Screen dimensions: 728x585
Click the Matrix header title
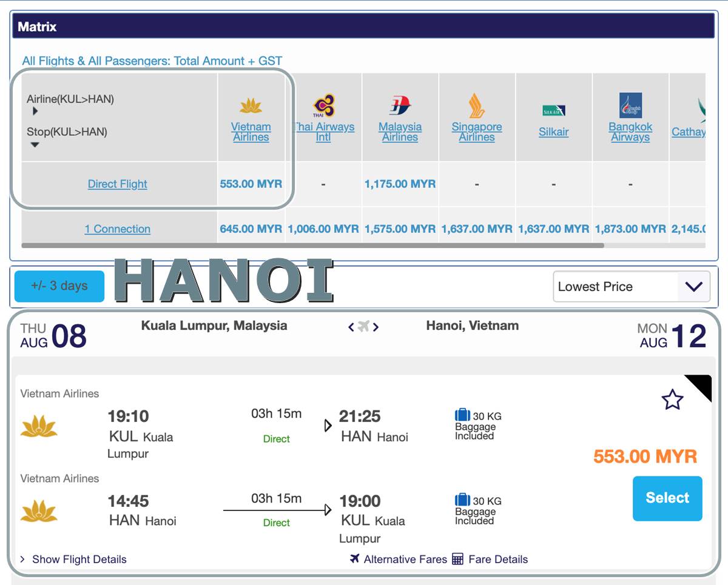(x=37, y=27)
